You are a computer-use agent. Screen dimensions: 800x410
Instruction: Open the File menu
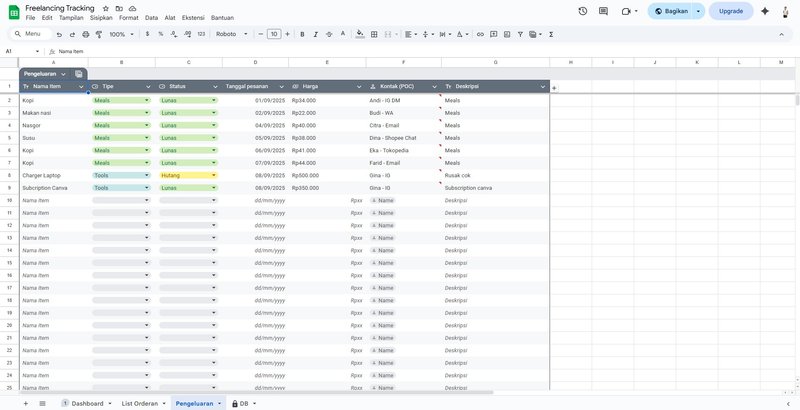pos(31,18)
